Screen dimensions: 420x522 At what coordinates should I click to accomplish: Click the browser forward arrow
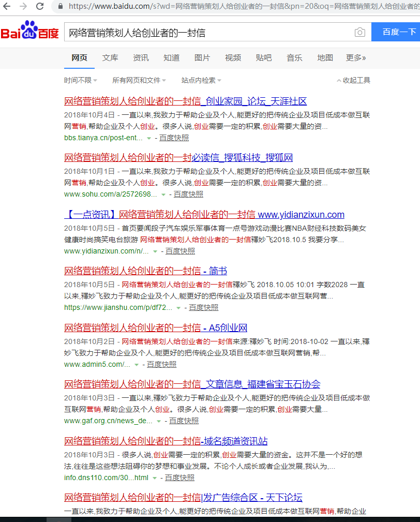point(23,6)
